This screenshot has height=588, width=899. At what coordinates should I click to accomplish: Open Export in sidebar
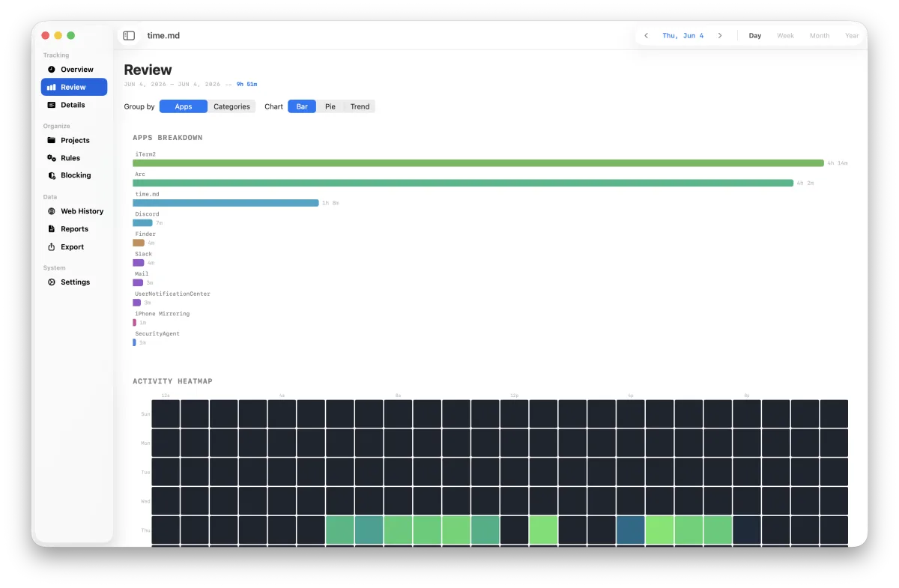coord(74,247)
